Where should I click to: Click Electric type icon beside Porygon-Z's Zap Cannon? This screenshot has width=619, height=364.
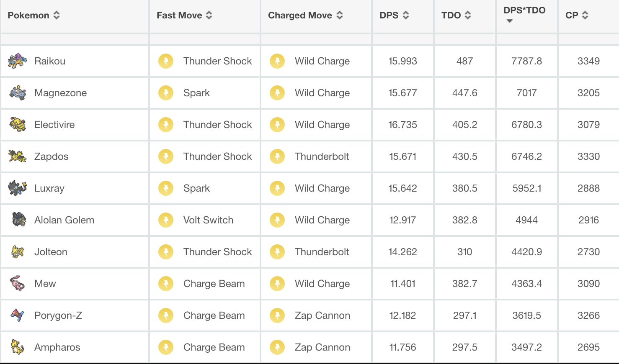pos(277,315)
